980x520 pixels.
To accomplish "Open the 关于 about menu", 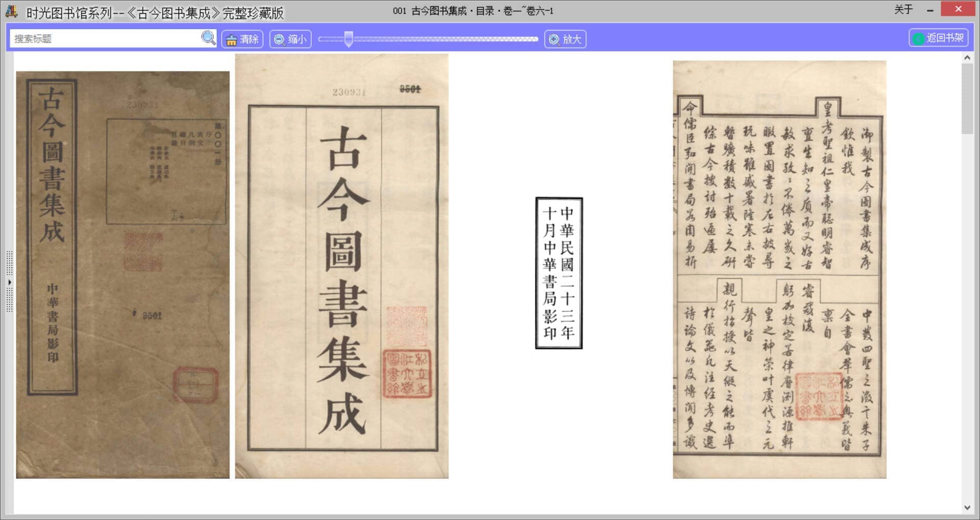I will (903, 10).
